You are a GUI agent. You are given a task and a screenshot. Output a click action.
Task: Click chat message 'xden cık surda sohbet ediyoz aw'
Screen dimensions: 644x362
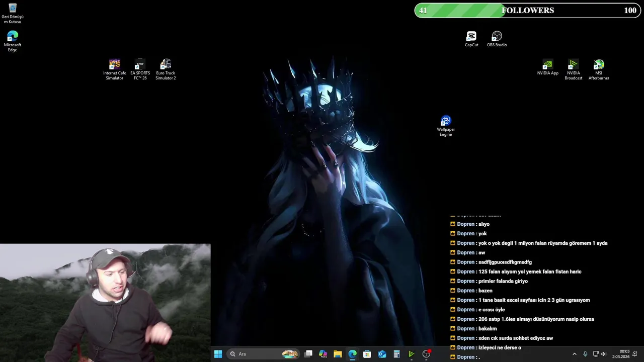[516, 338]
